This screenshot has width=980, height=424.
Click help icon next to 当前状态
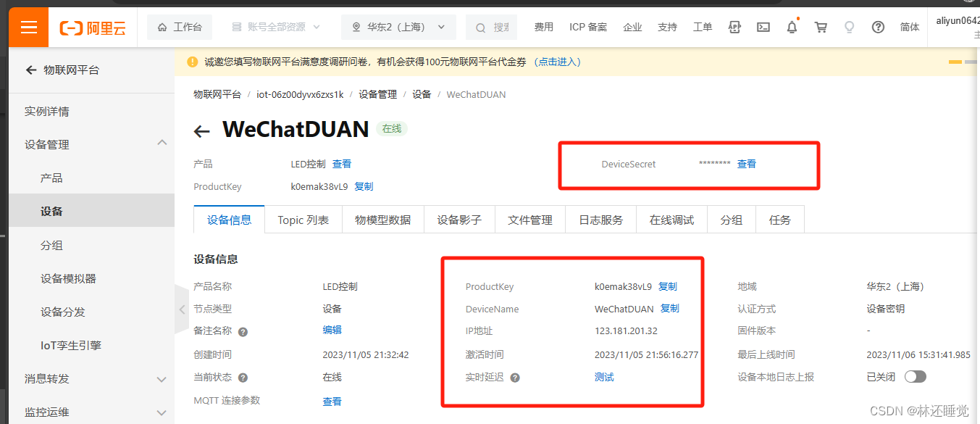coord(243,378)
